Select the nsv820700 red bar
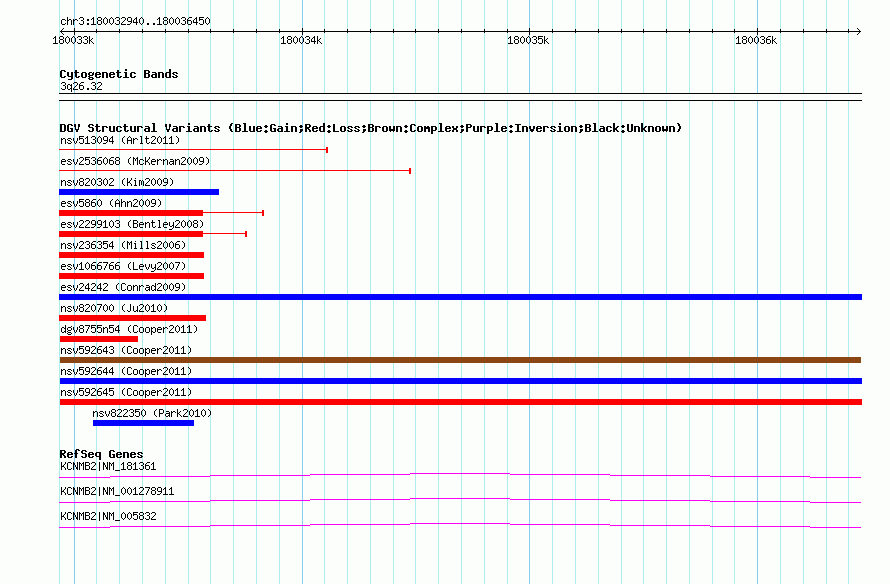This screenshot has height=584, width=890. coord(132,318)
